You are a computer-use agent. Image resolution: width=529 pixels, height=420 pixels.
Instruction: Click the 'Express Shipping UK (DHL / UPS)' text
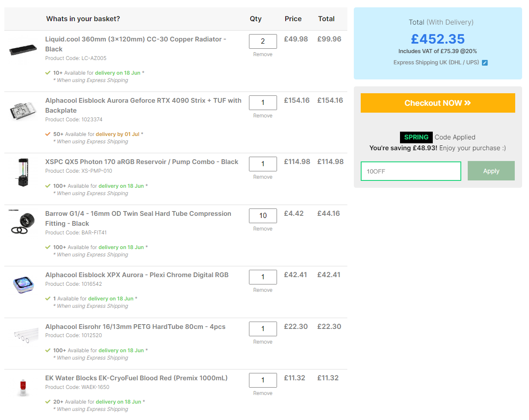tap(436, 63)
